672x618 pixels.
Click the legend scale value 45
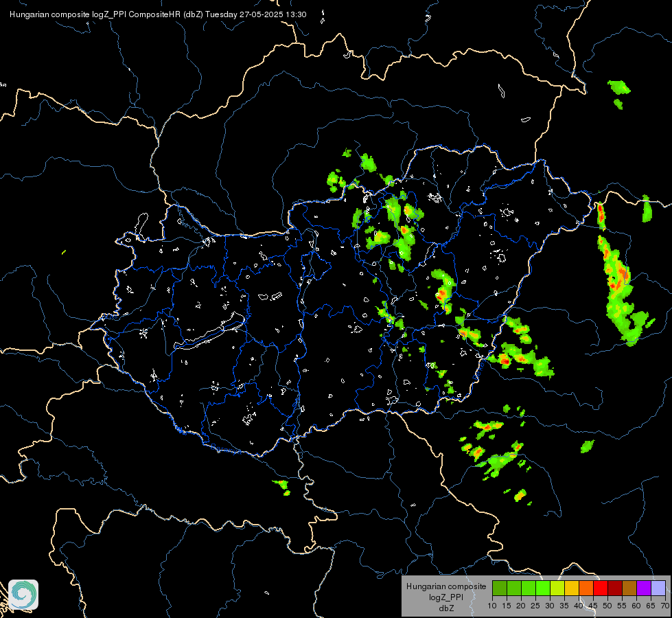(x=593, y=606)
